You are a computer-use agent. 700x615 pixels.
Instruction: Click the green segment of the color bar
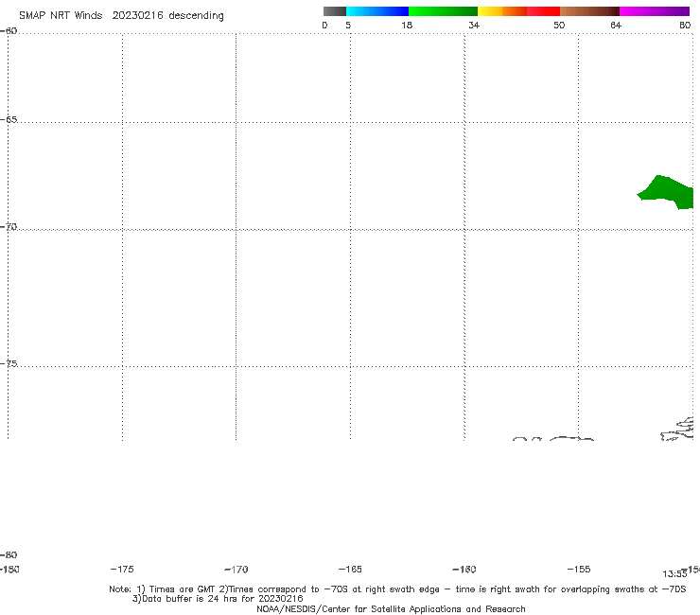pyautogui.click(x=443, y=11)
